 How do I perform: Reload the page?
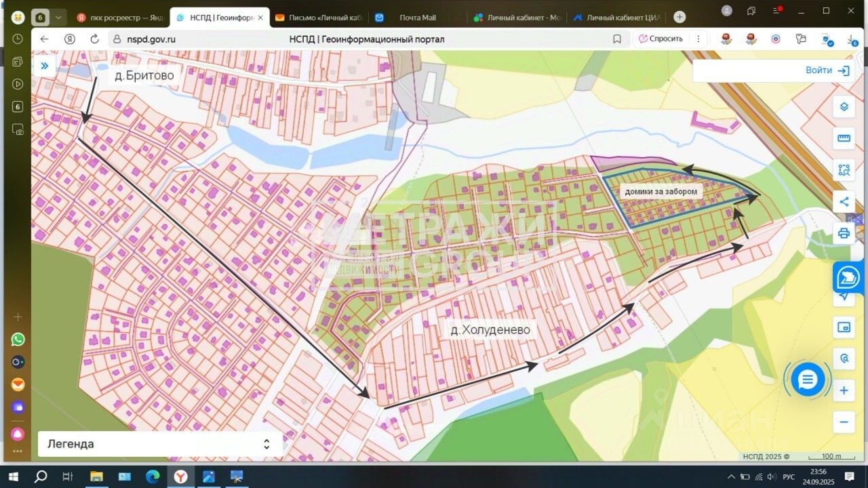click(94, 39)
